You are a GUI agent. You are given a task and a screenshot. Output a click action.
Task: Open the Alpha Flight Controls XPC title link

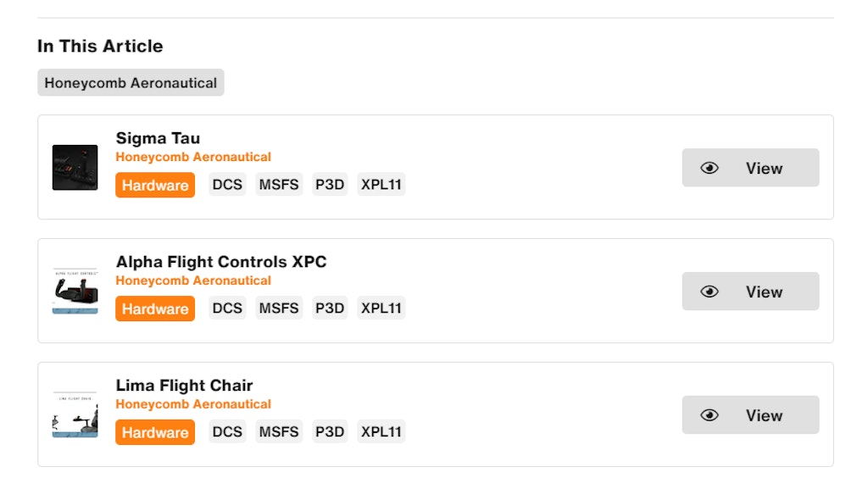coord(221,262)
